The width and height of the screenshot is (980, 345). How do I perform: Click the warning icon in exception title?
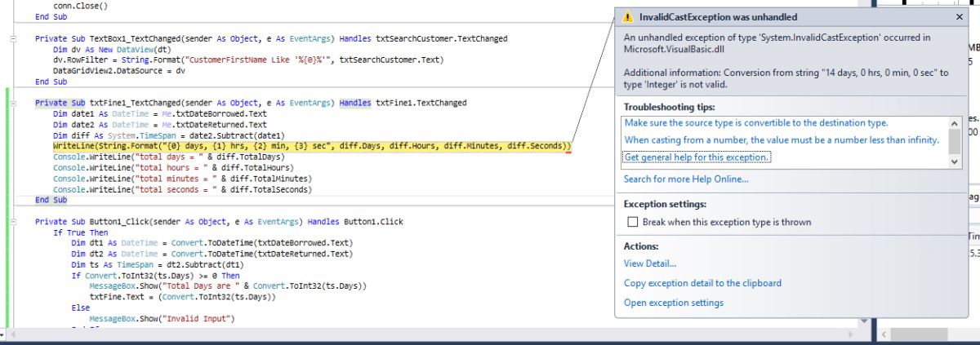click(627, 16)
